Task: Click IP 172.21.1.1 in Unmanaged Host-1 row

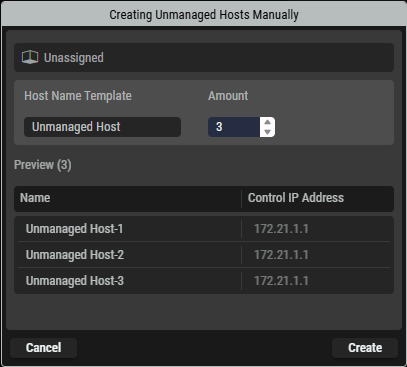Action: (x=281, y=229)
